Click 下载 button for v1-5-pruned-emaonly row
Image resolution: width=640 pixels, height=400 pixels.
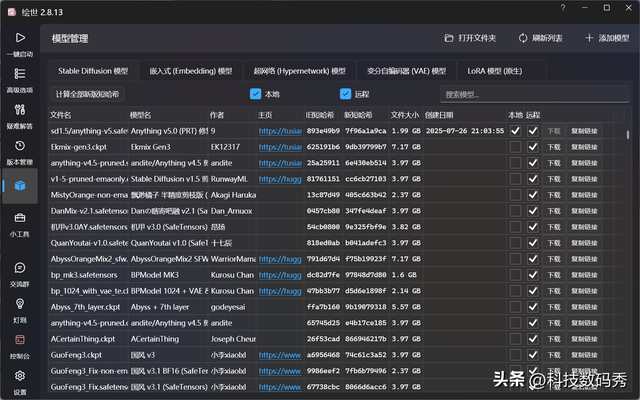(554, 179)
